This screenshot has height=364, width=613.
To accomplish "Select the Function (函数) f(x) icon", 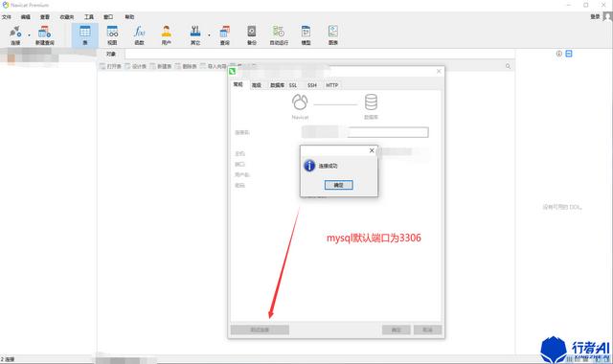I will 139,35.
